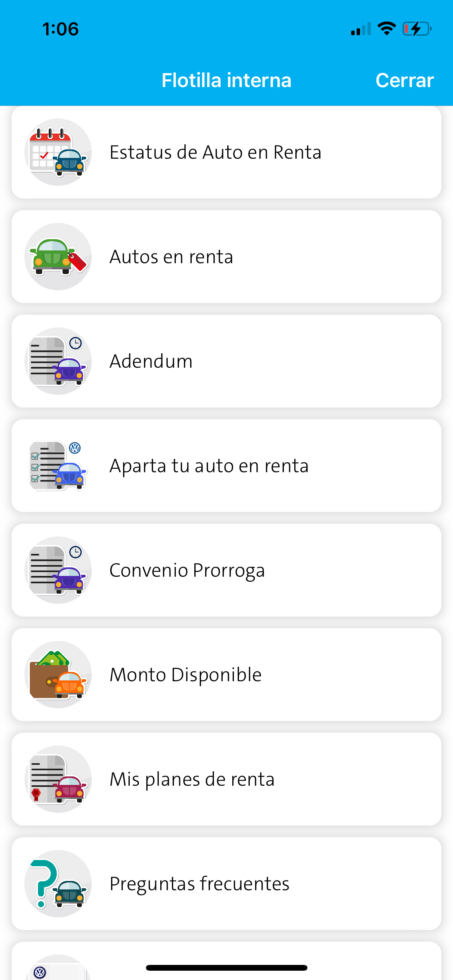Choose Aparta tu auto en renta
The height and width of the screenshot is (980, 453).
(209, 466)
